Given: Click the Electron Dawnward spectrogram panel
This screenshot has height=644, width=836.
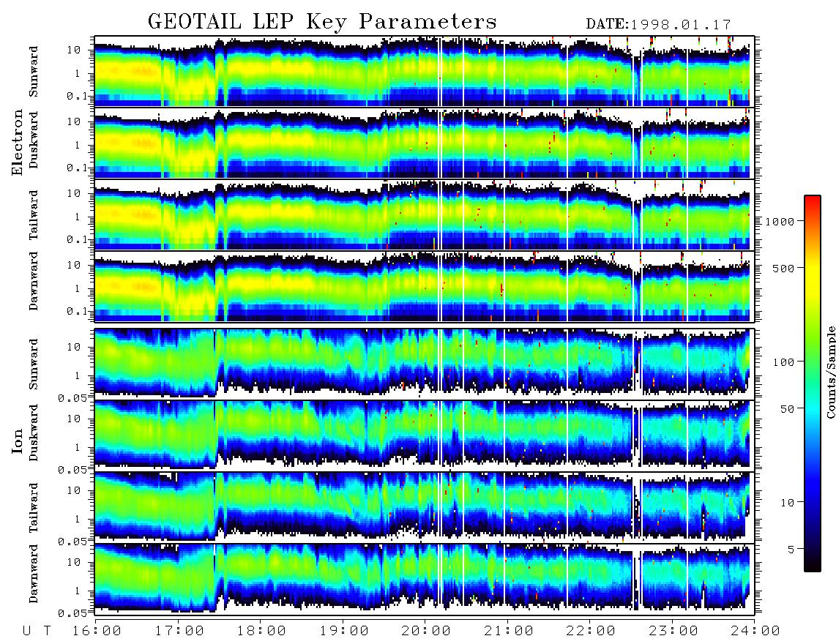Looking at the screenshot, I should pyautogui.click(x=425, y=287).
